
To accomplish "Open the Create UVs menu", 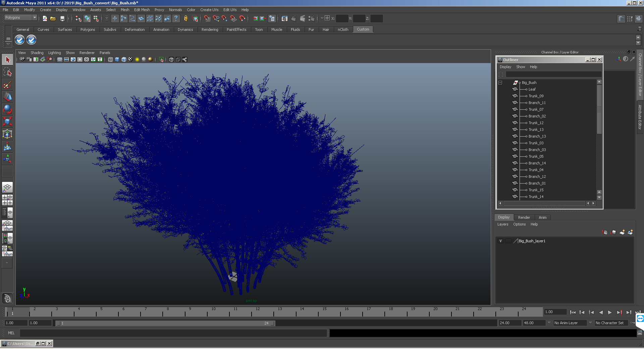I will click(x=209, y=10).
